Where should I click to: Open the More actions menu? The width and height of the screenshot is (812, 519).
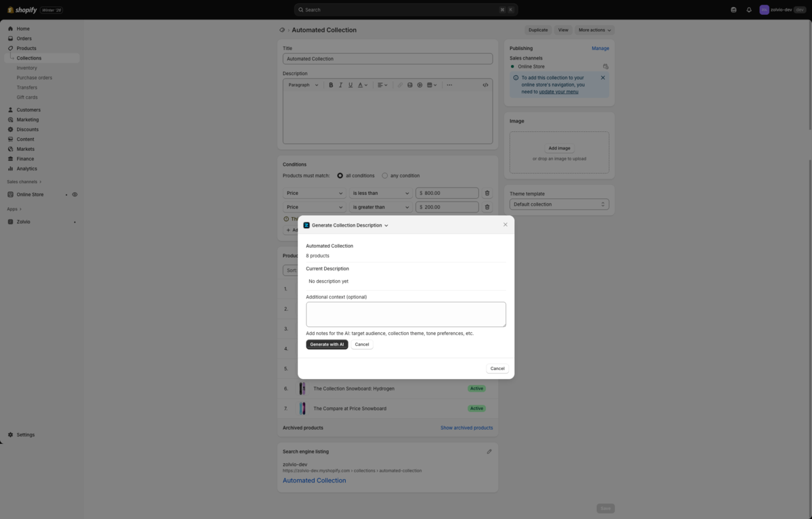point(594,30)
